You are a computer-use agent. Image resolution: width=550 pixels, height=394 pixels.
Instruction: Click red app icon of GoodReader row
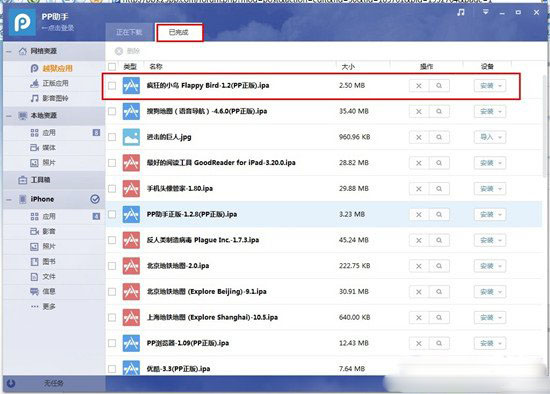coord(131,163)
